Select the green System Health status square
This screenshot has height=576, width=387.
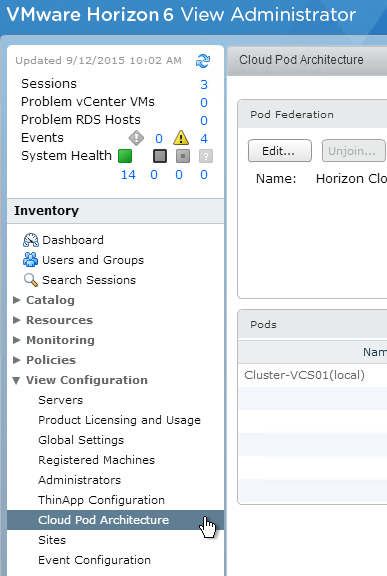click(x=125, y=156)
